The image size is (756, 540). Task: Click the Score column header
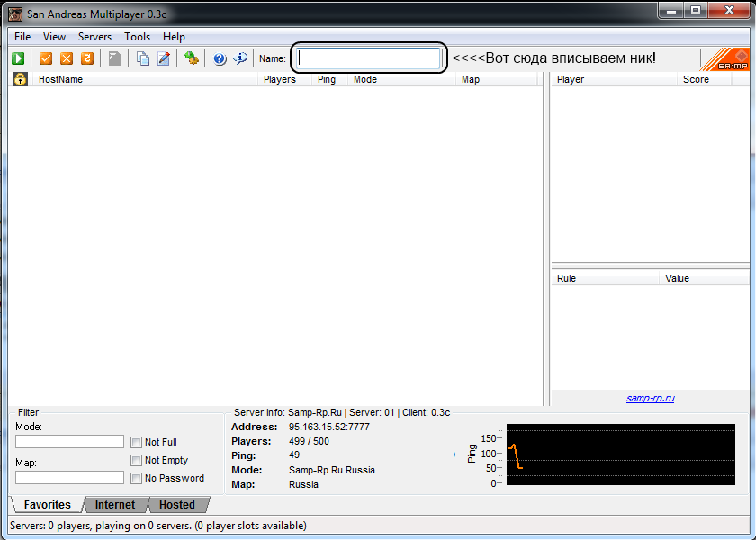click(x=705, y=79)
